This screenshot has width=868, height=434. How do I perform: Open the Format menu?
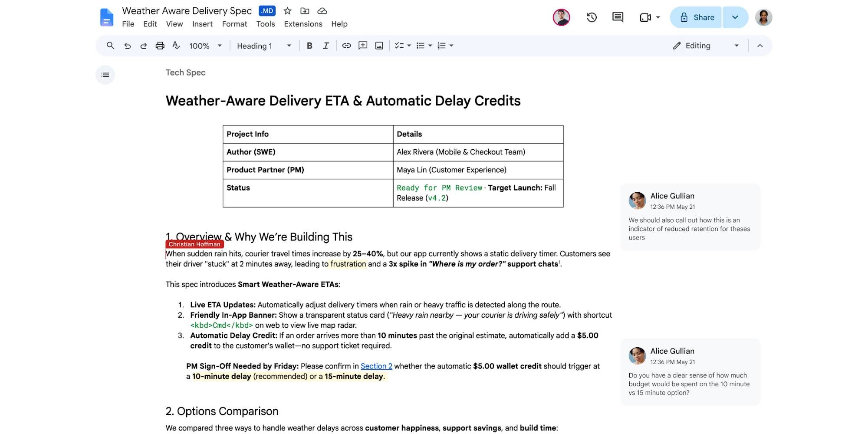pos(234,24)
